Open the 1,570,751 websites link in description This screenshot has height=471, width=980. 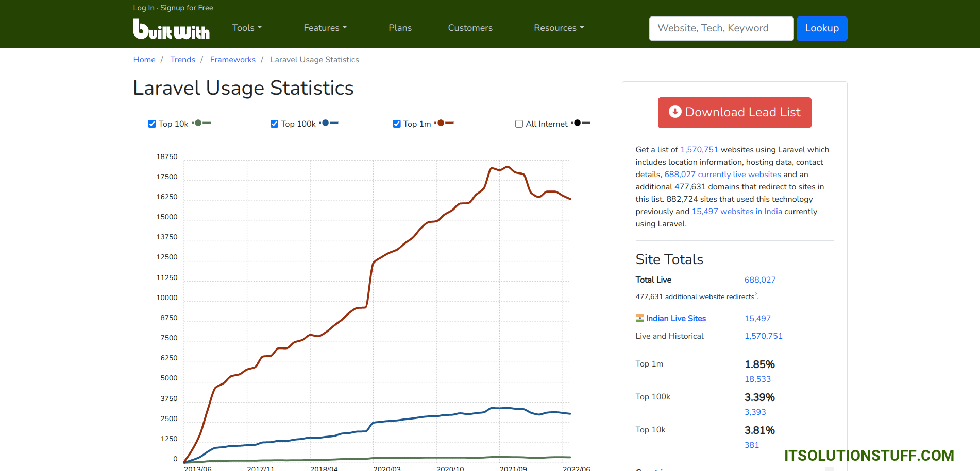[x=699, y=150]
